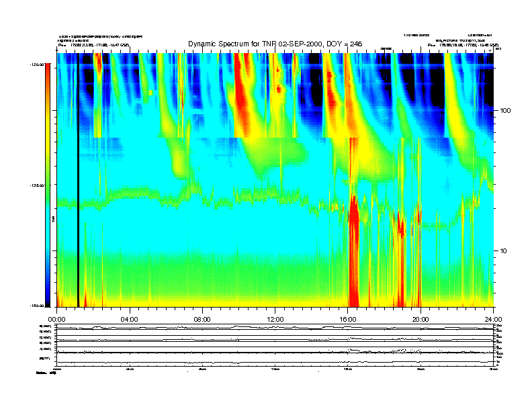The image size is (532, 411).
Task: Click the first line-plot strip below the spectrum
Action: click(x=275, y=328)
